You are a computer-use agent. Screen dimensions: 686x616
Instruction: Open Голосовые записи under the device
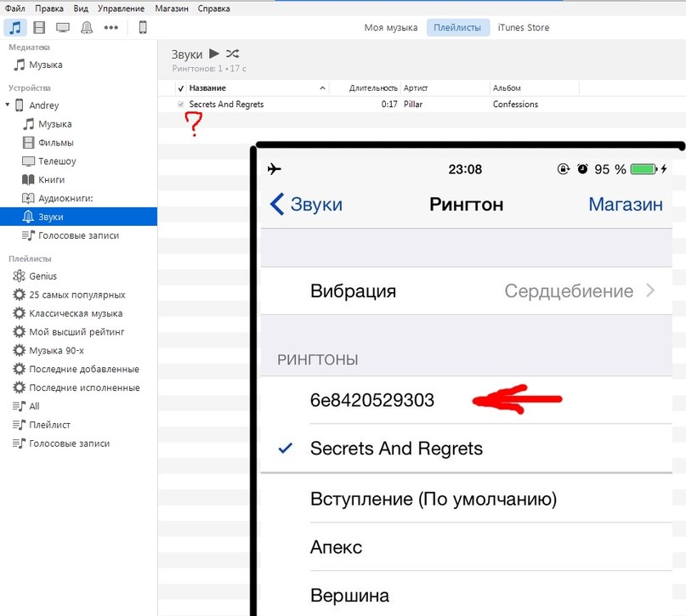click(78, 235)
